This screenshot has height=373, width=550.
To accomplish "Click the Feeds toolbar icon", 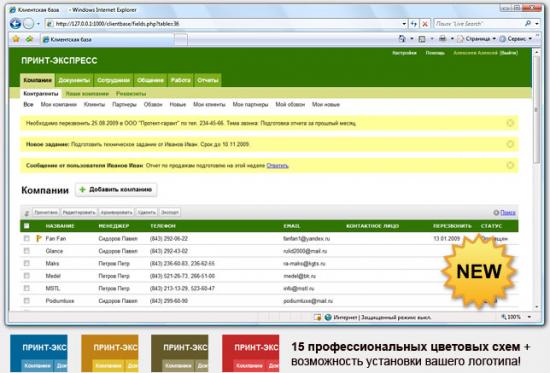I will click(422, 39).
